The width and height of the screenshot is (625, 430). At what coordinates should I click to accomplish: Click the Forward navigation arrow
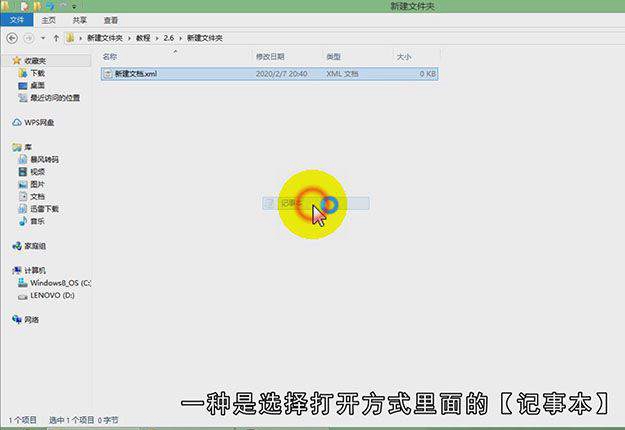click(x=29, y=38)
